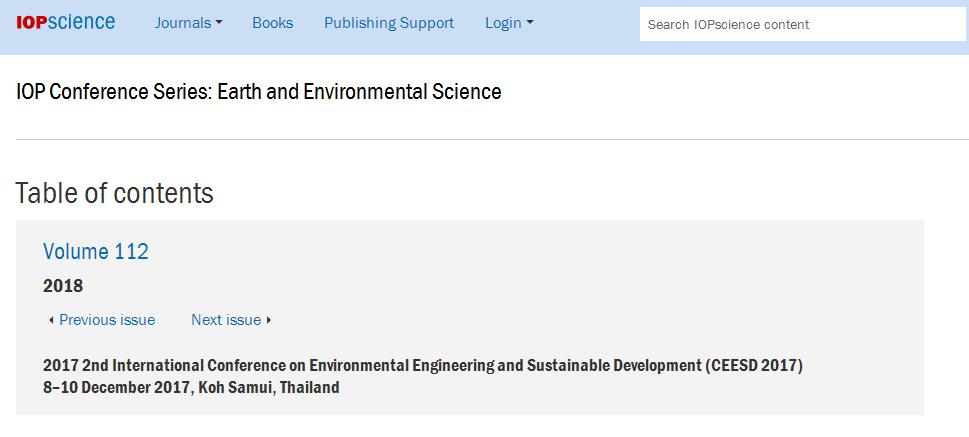The height and width of the screenshot is (437, 969).
Task: Click the IOPscience logo
Action: click(x=66, y=23)
